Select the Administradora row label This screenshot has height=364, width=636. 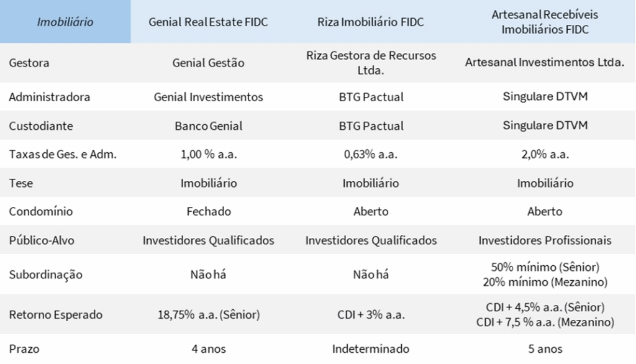(50, 97)
